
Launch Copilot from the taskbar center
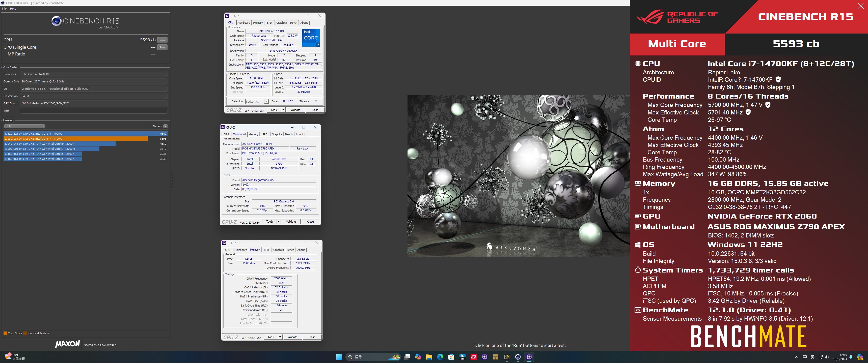click(x=418, y=357)
